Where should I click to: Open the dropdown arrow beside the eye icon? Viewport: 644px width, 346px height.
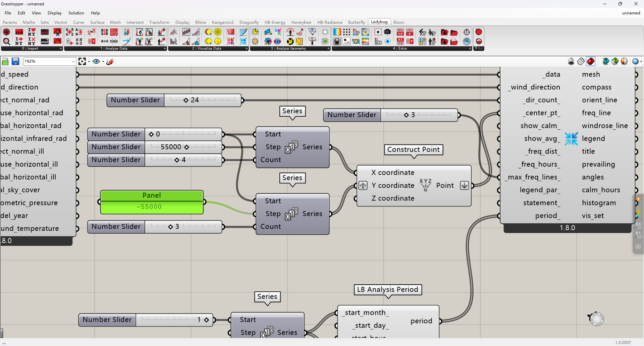click(103, 61)
